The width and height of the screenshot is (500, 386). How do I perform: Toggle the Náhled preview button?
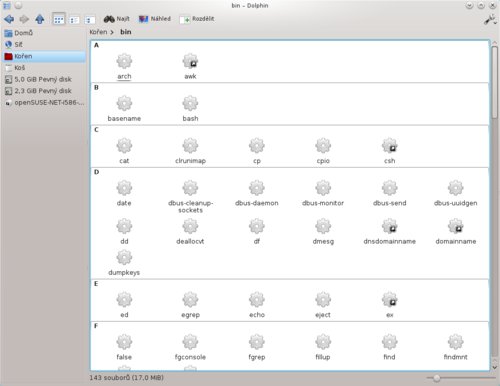pyautogui.click(x=155, y=19)
